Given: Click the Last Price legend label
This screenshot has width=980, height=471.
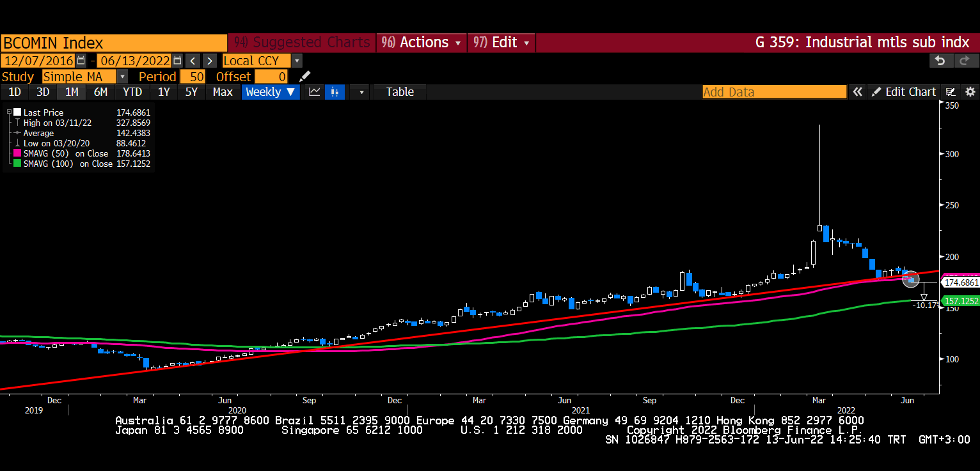Looking at the screenshot, I should 43,112.
